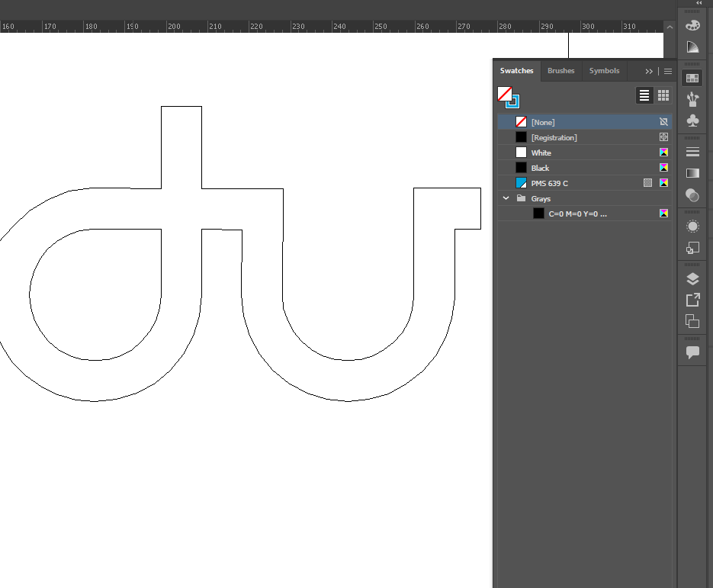Open the Asset Export panel dock icon
Screen dimensions: 713x588
click(692, 300)
